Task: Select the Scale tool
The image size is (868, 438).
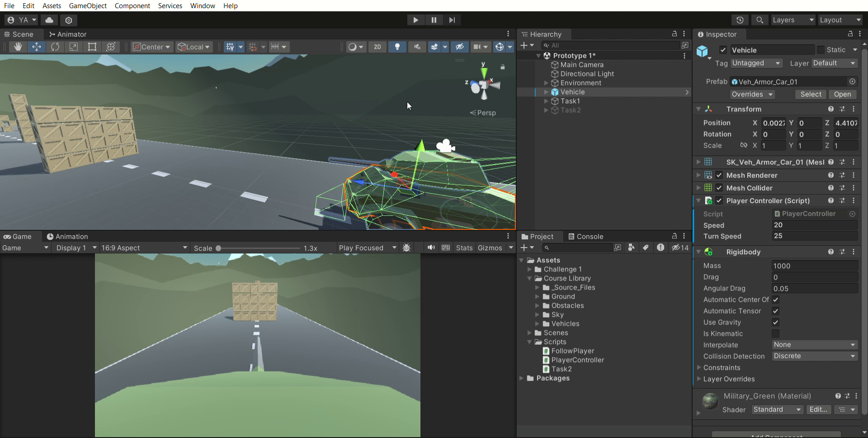Action: coord(74,47)
